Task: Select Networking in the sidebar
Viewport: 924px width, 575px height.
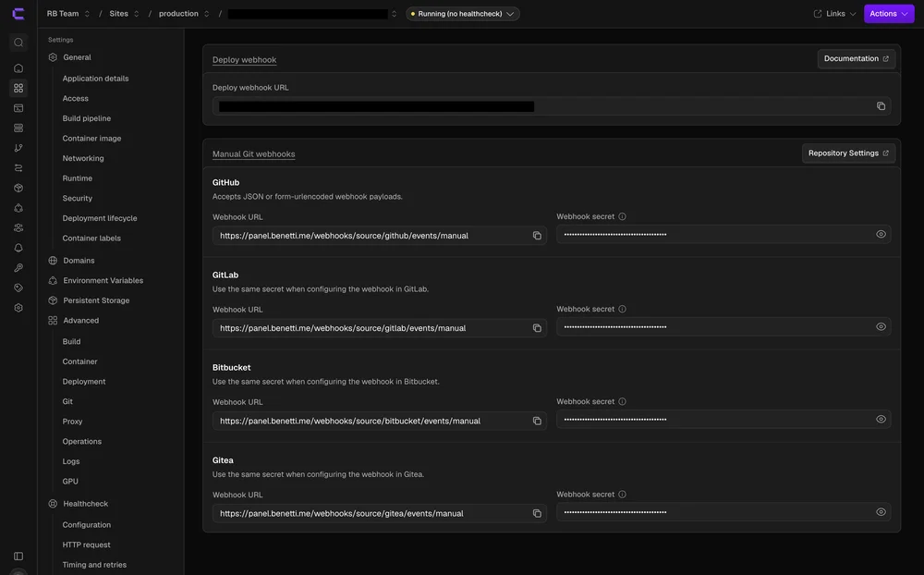Action: pos(83,158)
